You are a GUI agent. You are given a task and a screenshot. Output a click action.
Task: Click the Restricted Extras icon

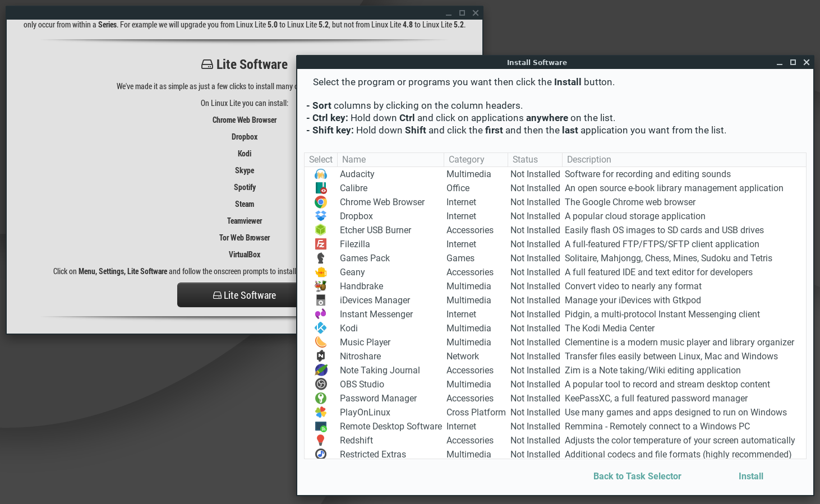[321, 454]
